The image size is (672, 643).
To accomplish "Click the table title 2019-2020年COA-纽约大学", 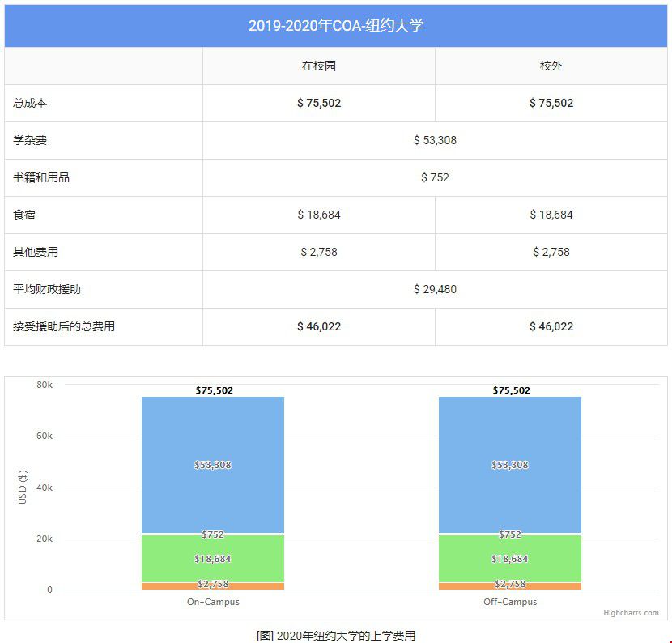I will (x=336, y=26).
